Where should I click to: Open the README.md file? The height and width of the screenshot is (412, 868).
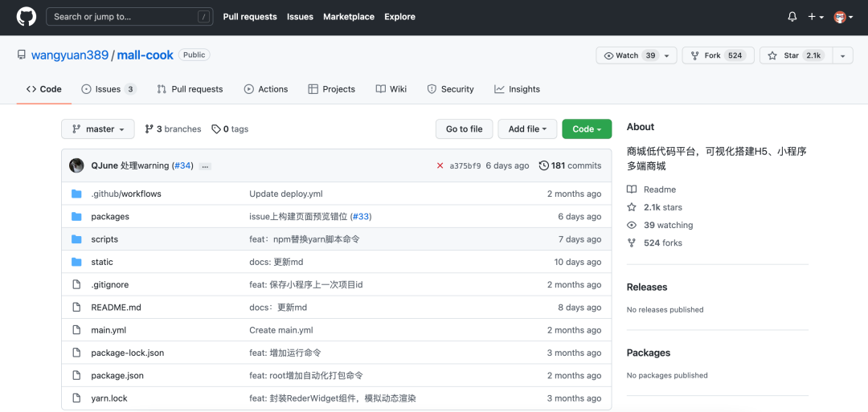117,307
